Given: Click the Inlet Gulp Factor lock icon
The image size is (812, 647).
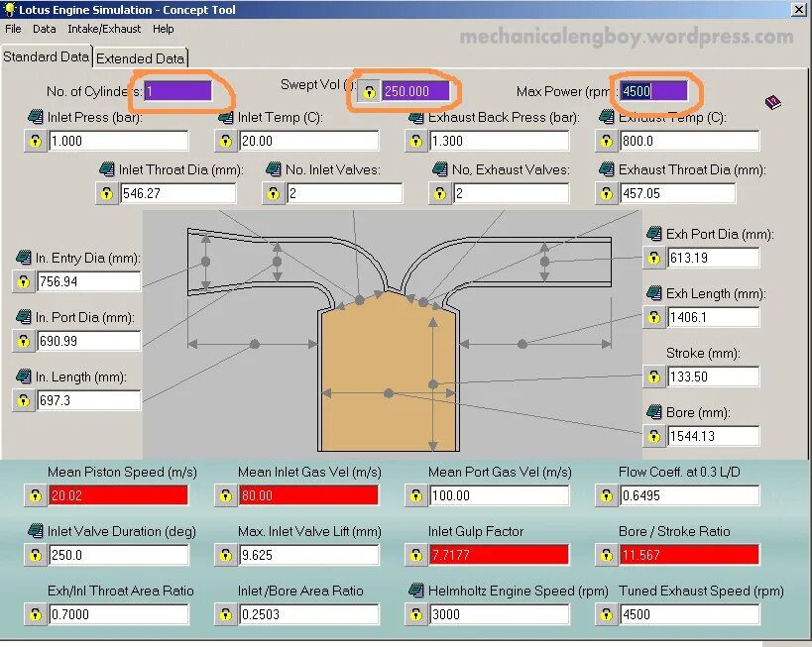Looking at the screenshot, I should tap(415, 556).
